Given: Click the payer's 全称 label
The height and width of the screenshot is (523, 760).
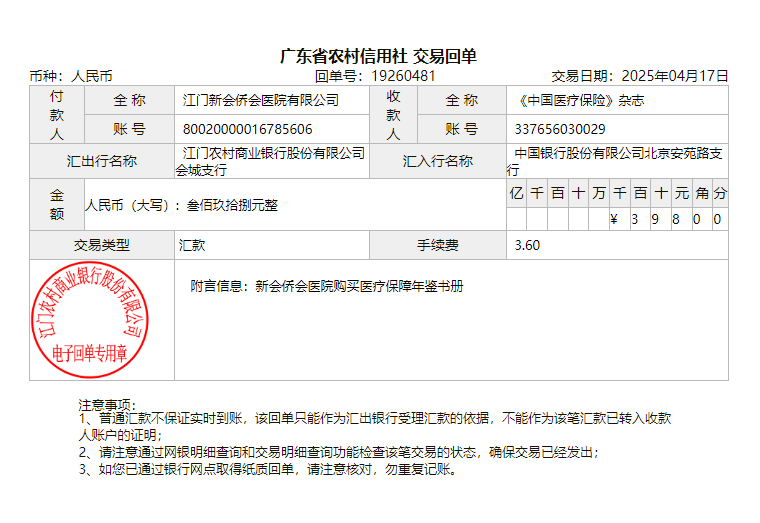Looking at the screenshot, I should tap(129, 100).
